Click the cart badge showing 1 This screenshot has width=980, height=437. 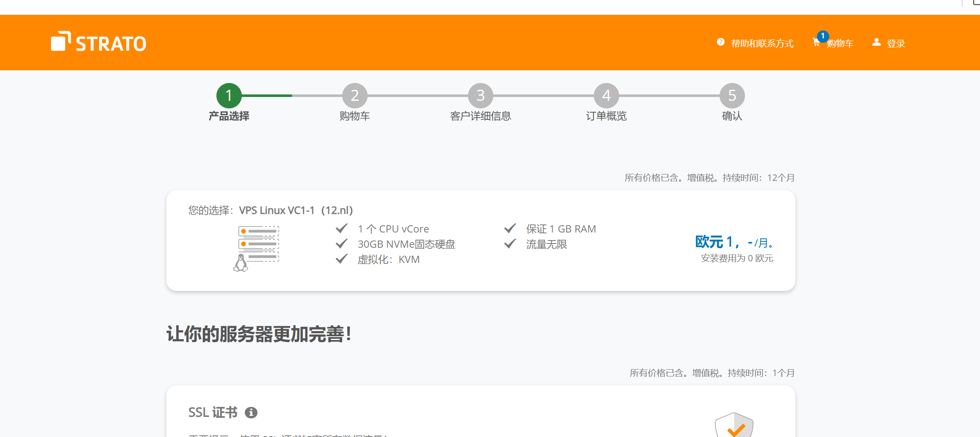pos(822,36)
